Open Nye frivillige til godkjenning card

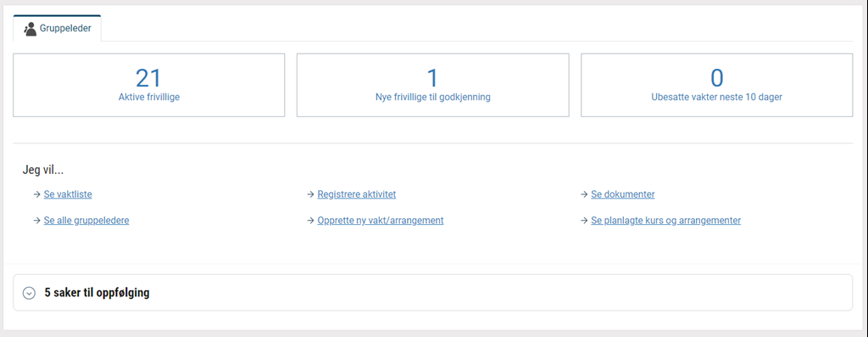click(x=433, y=85)
